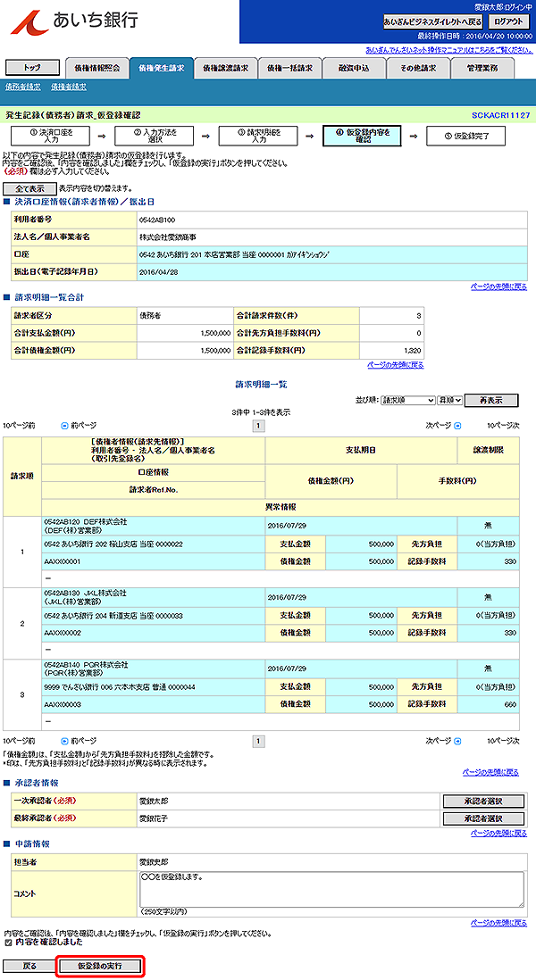The image size is (536, 980).
Task: Open the 並び順 請求順 dropdown
Action: coord(407,400)
